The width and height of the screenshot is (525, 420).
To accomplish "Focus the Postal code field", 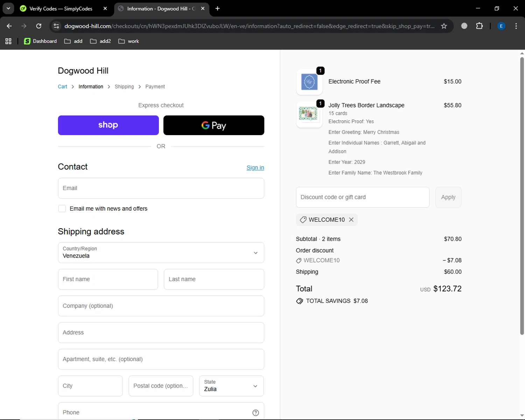I will [x=161, y=386].
